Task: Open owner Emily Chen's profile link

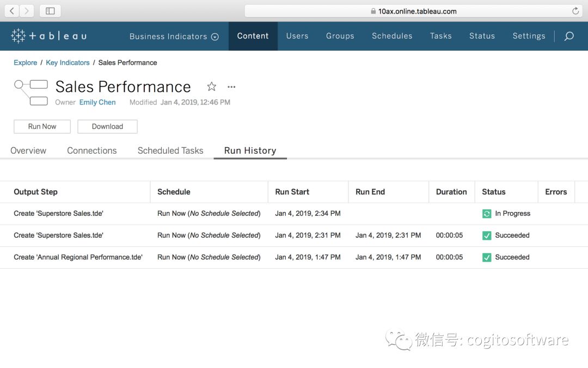Action: (x=97, y=102)
